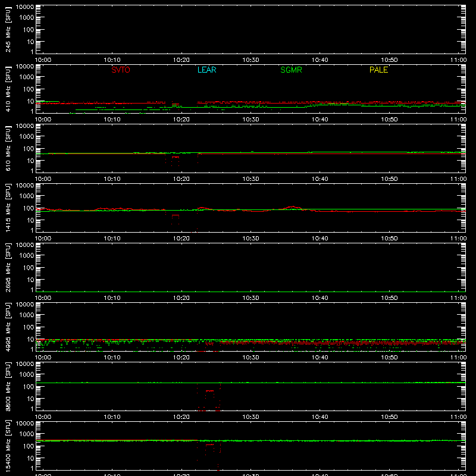
Task: Click the red dip segment in 610 MHz panel
Action: tap(176, 157)
